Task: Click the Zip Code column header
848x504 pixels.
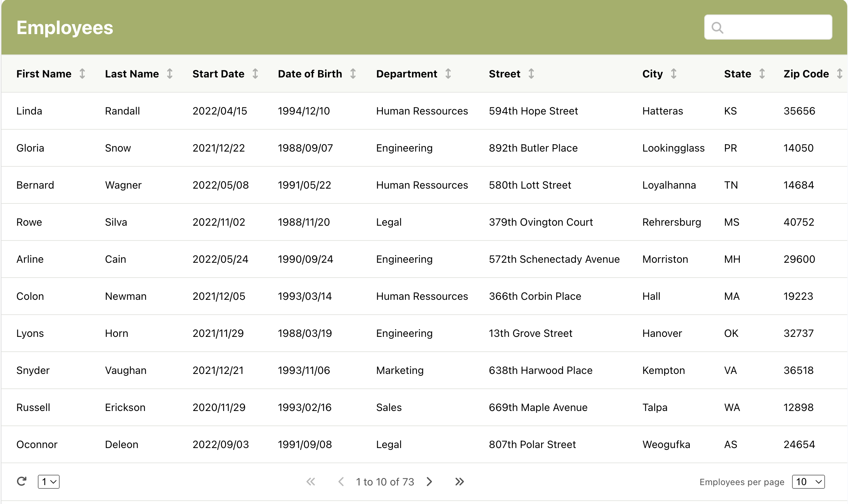Action: [x=806, y=74]
